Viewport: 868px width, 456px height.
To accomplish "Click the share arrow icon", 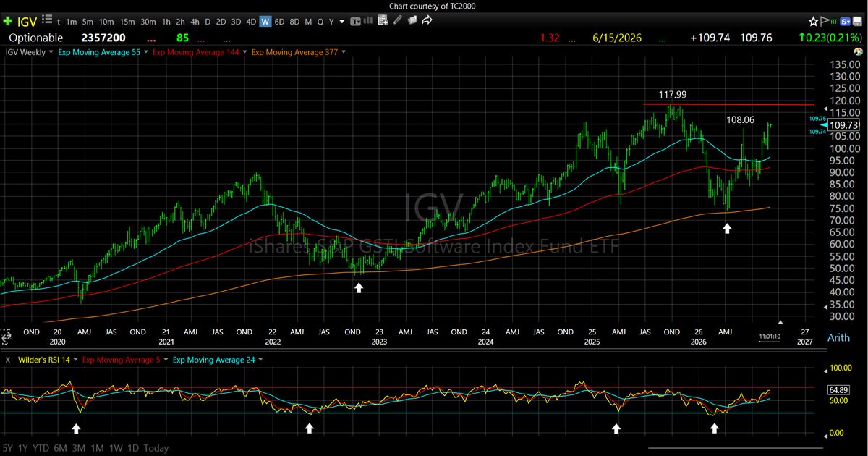I will [427, 20].
